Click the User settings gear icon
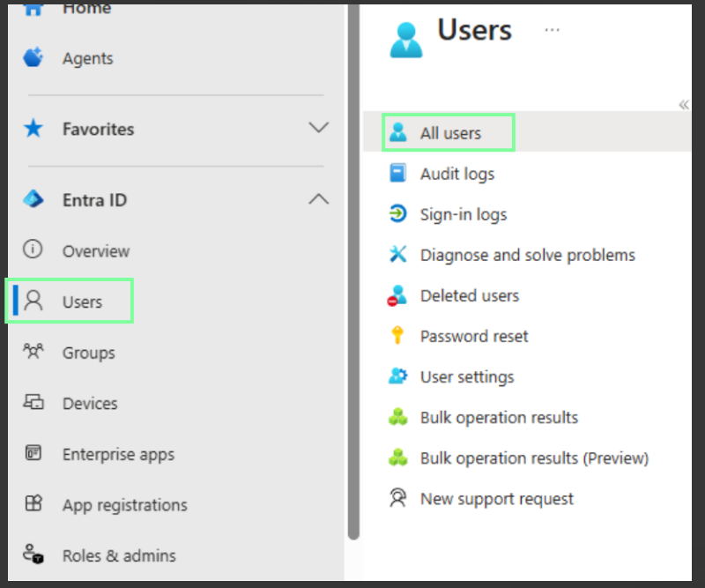 (398, 376)
